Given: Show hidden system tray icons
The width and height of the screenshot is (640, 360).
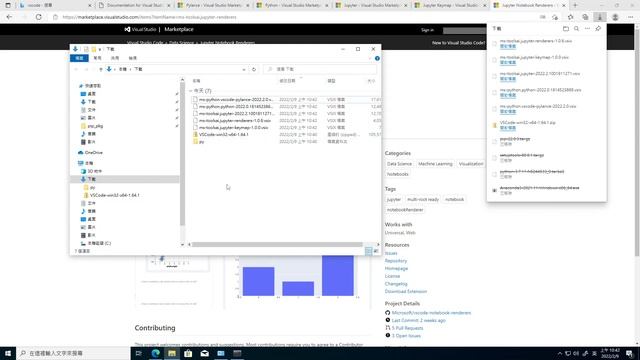Looking at the screenshot, I should point(560,353).
